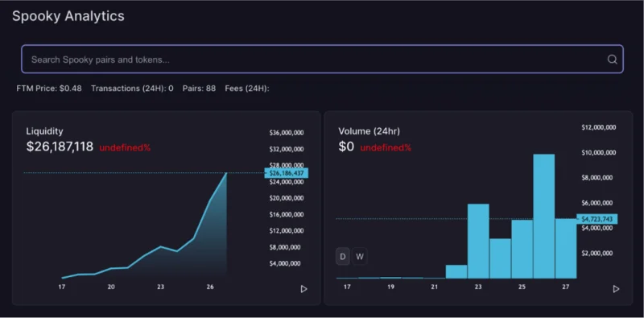This screenshot has height=318, width=644.
Task: Click the $10,000,000 volume axis label
Action: tap(599, 153)
